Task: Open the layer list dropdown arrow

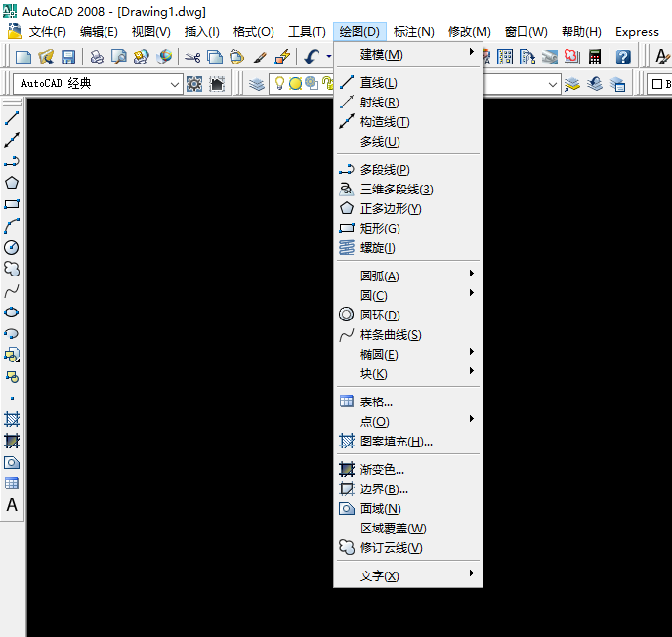Action: [x=553, y=84]
